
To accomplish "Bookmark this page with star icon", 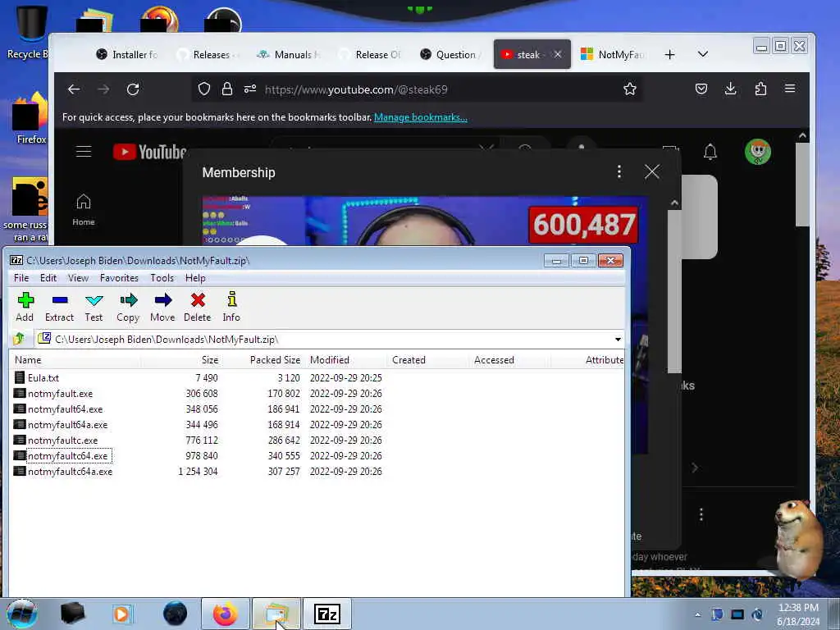I will tap(630, 89).
